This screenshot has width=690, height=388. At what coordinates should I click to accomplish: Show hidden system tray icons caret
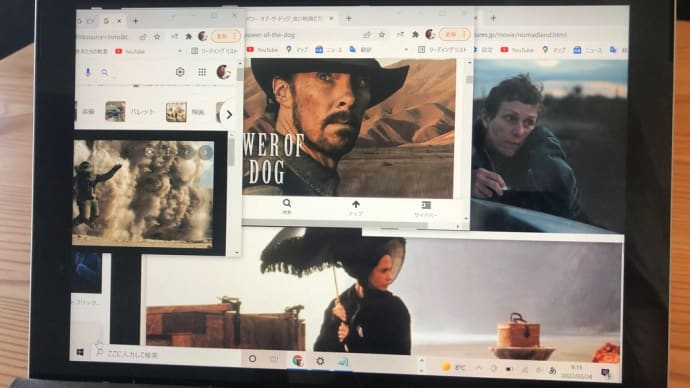tap(479, 368)
